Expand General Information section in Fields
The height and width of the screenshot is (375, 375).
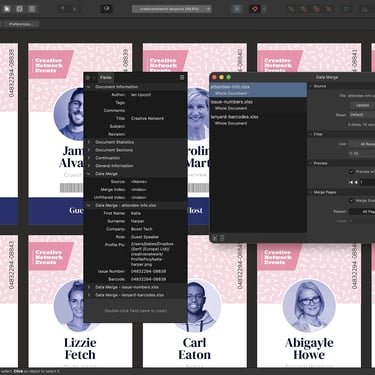(89, 166)
